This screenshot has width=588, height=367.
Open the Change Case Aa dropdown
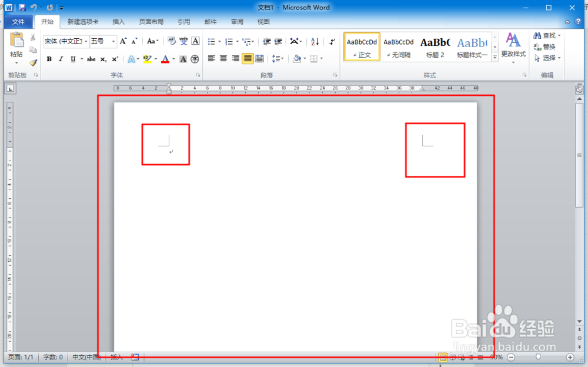[153, 41]
